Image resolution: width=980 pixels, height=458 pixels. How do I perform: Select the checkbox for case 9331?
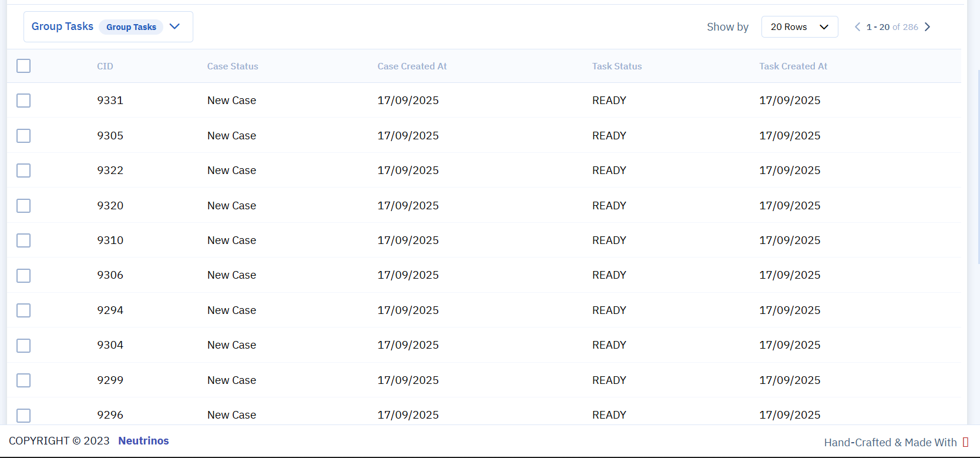click(x=24, y=101)
